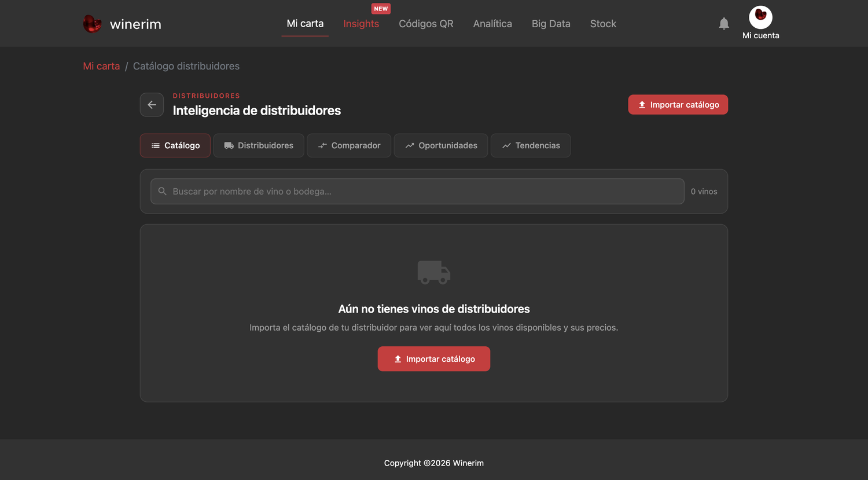868x480 pixels.
Task: Click the 'Aún no tienes vinos de distribuidores' text
Action: [434, 309]
